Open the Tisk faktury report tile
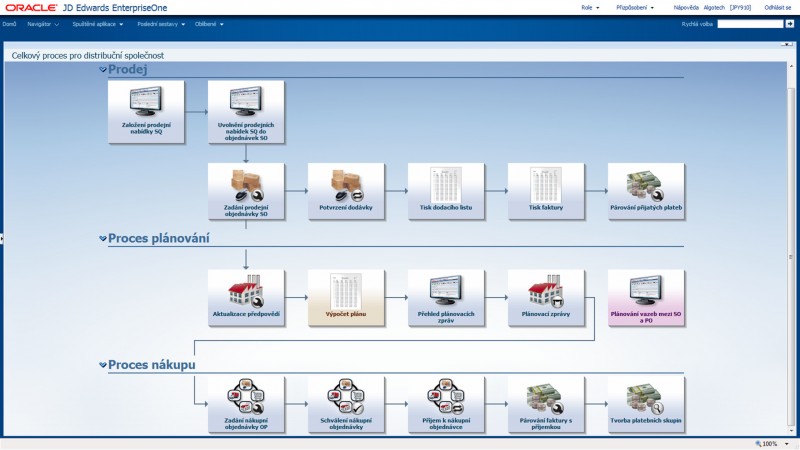This screenshot has height=450, width=800. [x=546, y=190]
